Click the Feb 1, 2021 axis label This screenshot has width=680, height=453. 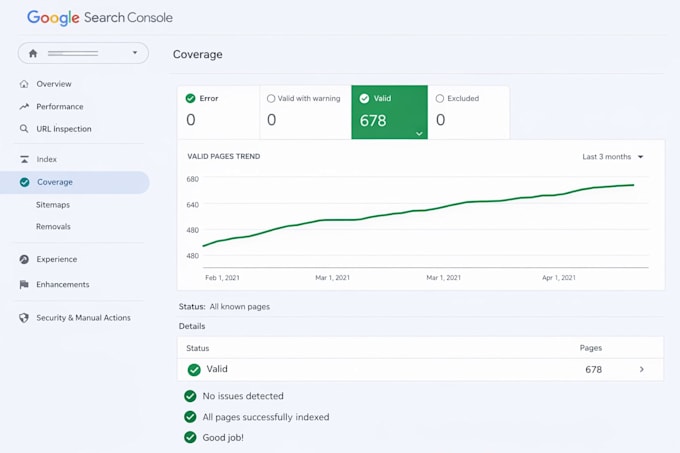click(x=222, y=277)
